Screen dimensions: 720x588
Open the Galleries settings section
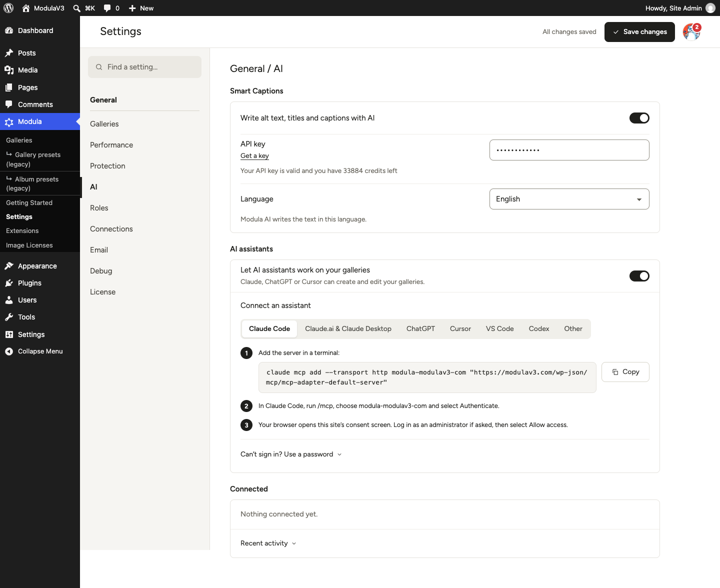[104, 124]
